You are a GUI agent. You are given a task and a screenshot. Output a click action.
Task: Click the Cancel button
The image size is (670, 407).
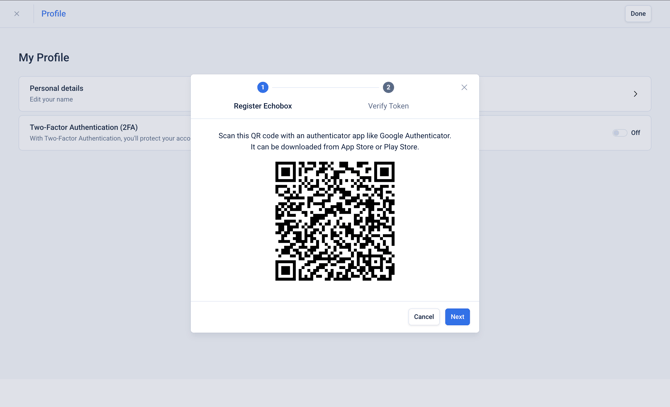(424, 317)
